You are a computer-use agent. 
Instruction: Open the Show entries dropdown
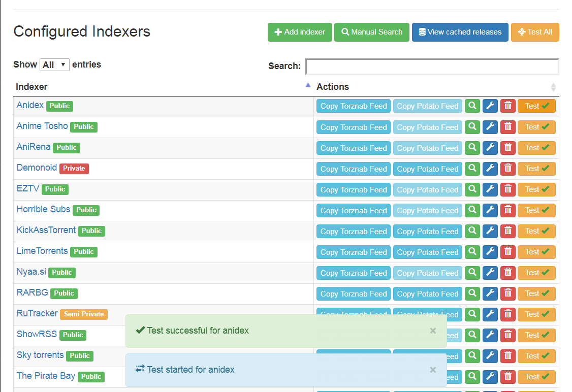tap(54, 65)
